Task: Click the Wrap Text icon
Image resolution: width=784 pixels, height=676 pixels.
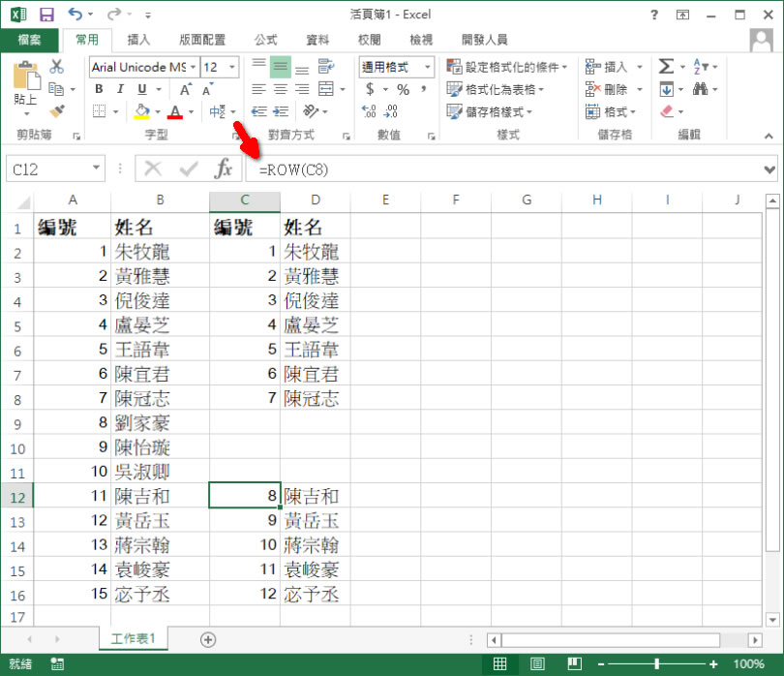Action: pos(326,67)
